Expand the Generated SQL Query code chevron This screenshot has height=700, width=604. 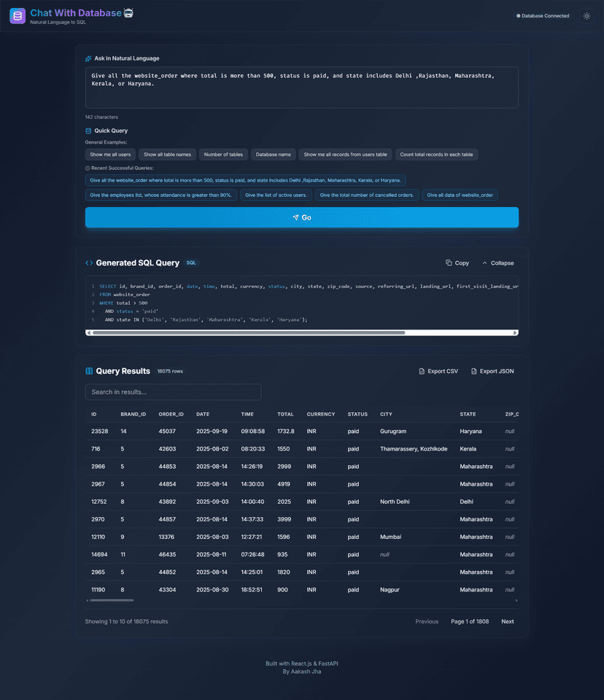coord(88,262)
